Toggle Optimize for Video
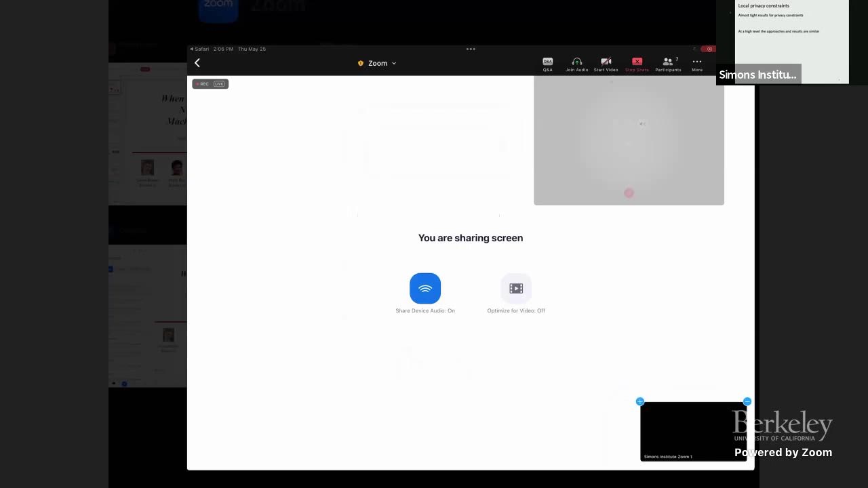 (516, 289)
